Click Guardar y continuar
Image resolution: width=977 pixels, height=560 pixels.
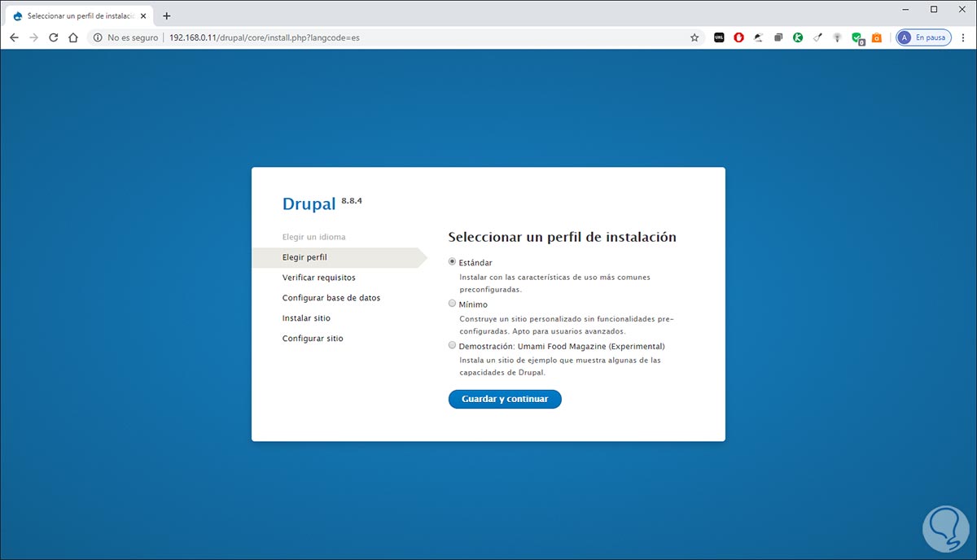pyautogui.click(x=505, y=399)
